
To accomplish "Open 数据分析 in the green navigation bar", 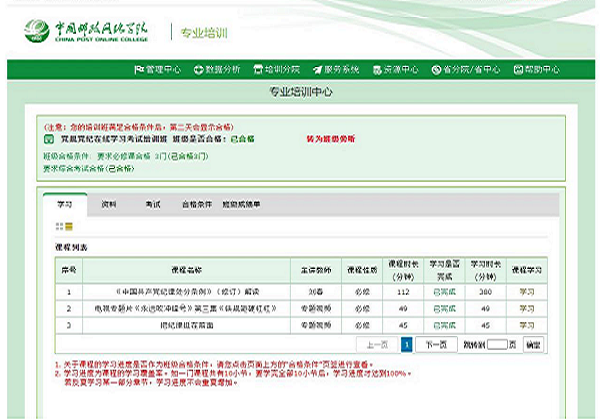I will tap(217, 70).
